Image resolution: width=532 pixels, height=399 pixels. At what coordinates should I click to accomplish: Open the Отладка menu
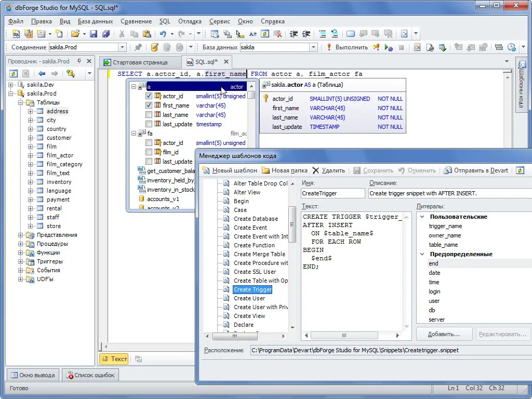[190, 21]
